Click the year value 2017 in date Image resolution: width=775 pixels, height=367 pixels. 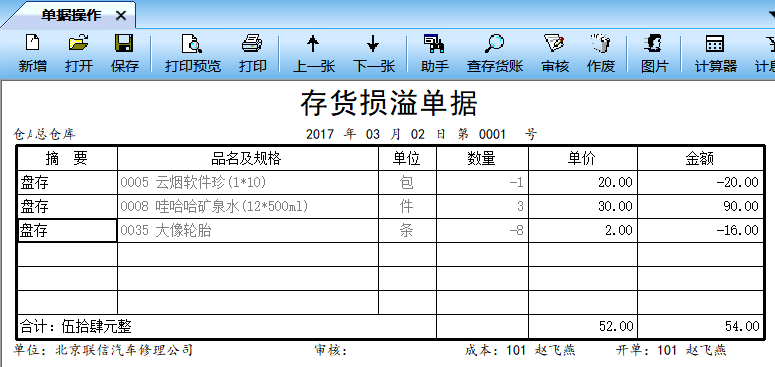coord(320,134)
